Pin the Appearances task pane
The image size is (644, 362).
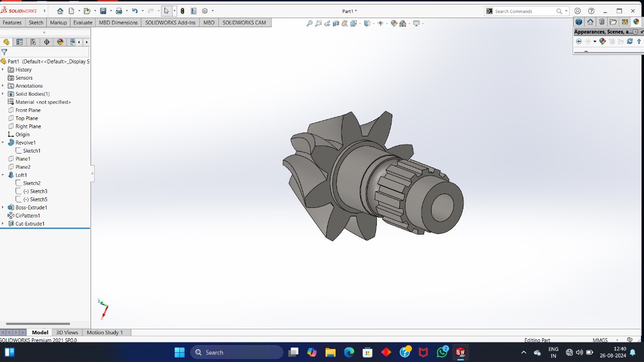click(x=641, y=32)
